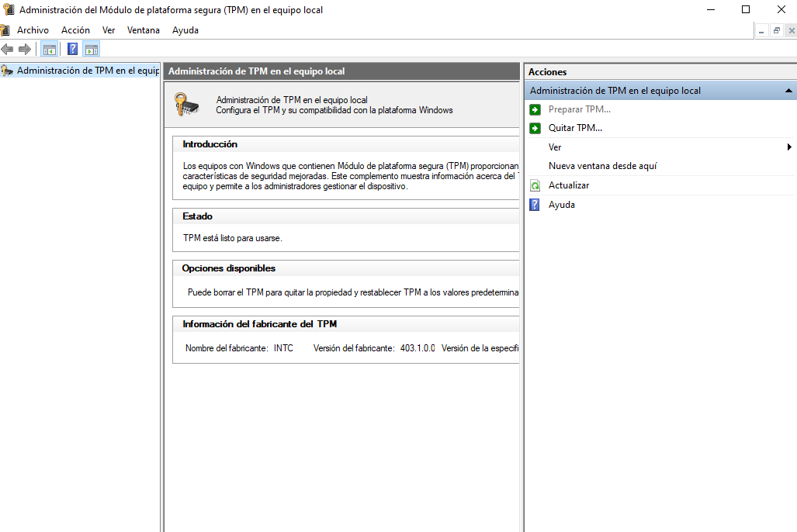Image resolution: width=797 pixels, height=532 pixels.
Task: Choose Nueva ventana desde aquí
Action: [x=602, y=166]
